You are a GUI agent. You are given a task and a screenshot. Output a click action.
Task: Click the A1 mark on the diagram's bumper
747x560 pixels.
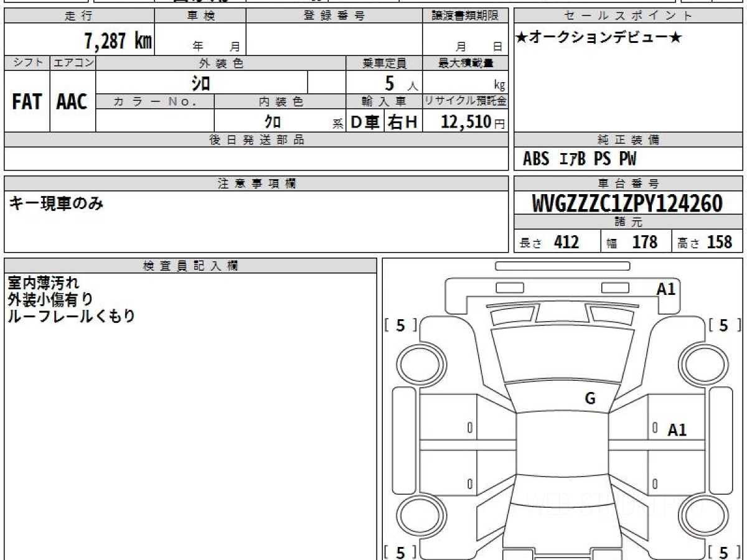click(x=666, y=288)
